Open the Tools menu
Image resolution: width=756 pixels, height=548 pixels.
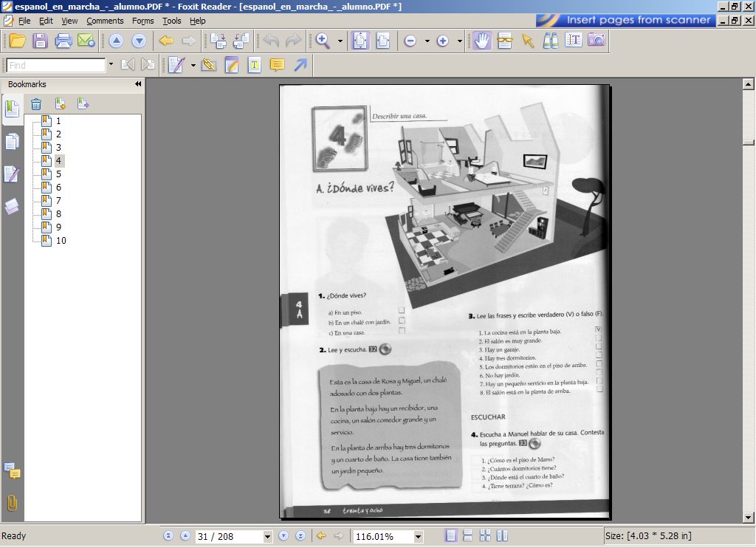coord(171,21)
